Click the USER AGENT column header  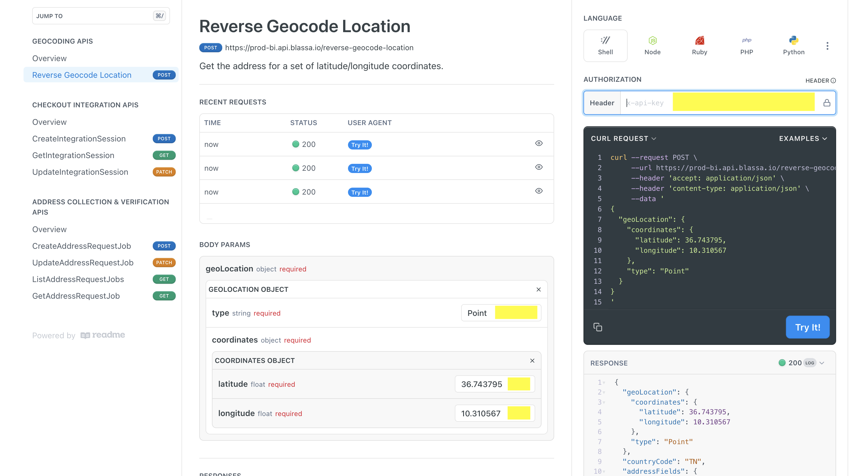coord(369,123)
